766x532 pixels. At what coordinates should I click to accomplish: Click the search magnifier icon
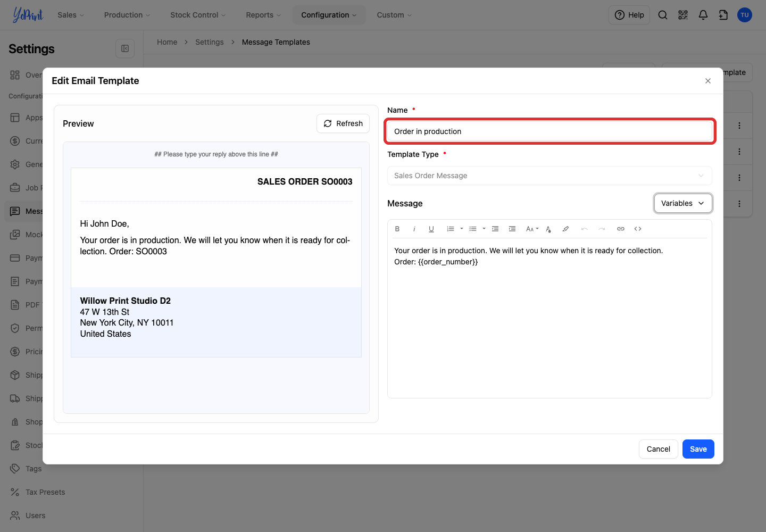pyautogui.click(x=663, y=15)
